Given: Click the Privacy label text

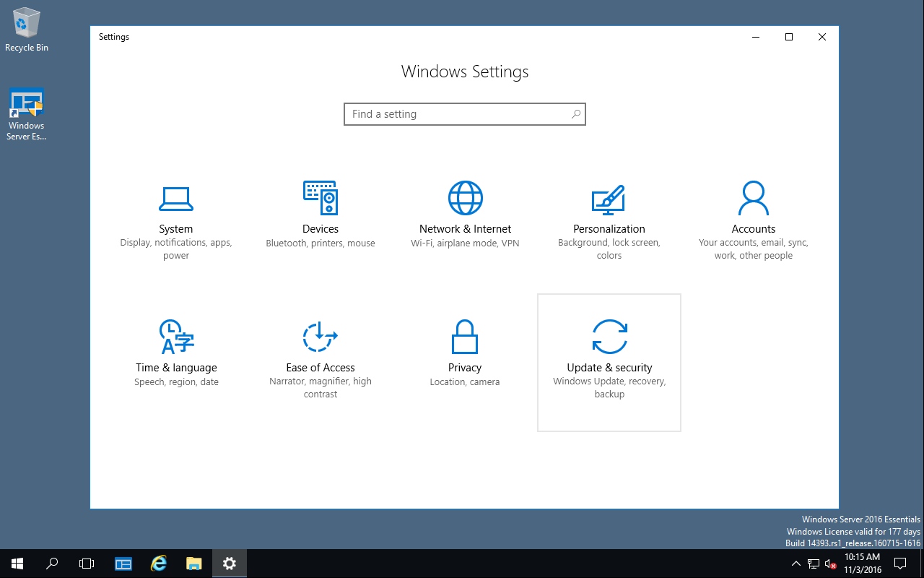Looking at the screenshot, I should pyautogui.click(x=465, y=367).
